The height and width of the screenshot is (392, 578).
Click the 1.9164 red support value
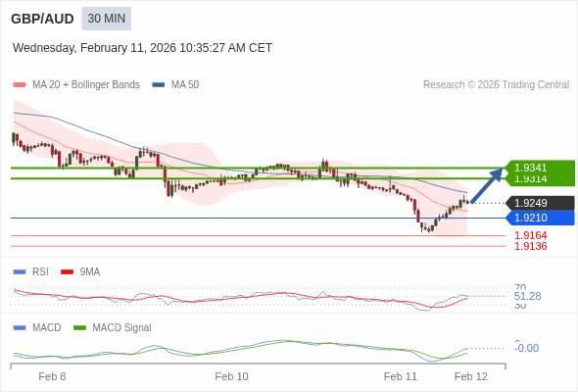531,235
